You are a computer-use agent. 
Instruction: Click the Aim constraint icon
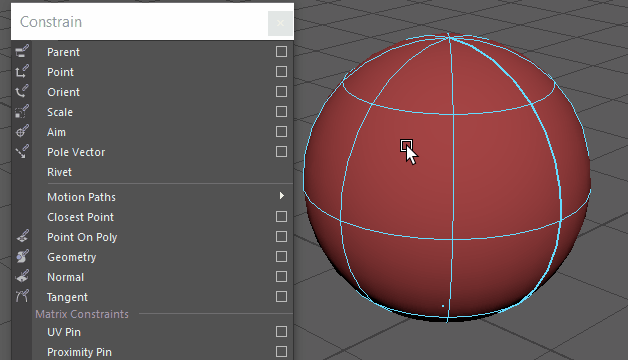click(22, 132)
